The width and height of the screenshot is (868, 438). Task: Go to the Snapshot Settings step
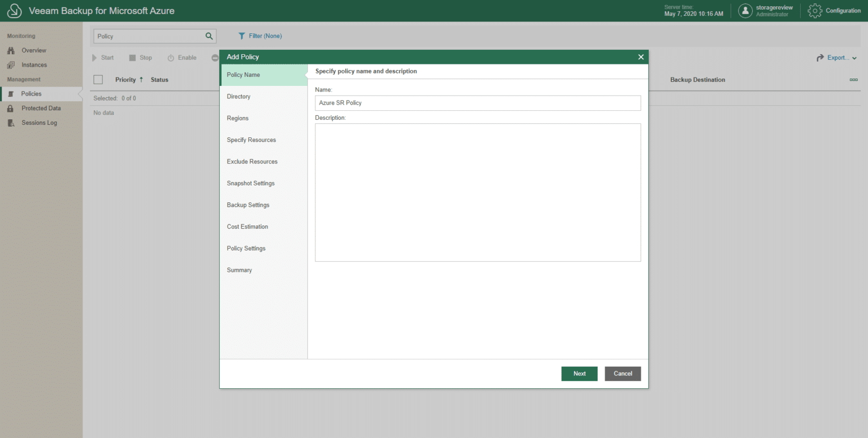[263, 184]
